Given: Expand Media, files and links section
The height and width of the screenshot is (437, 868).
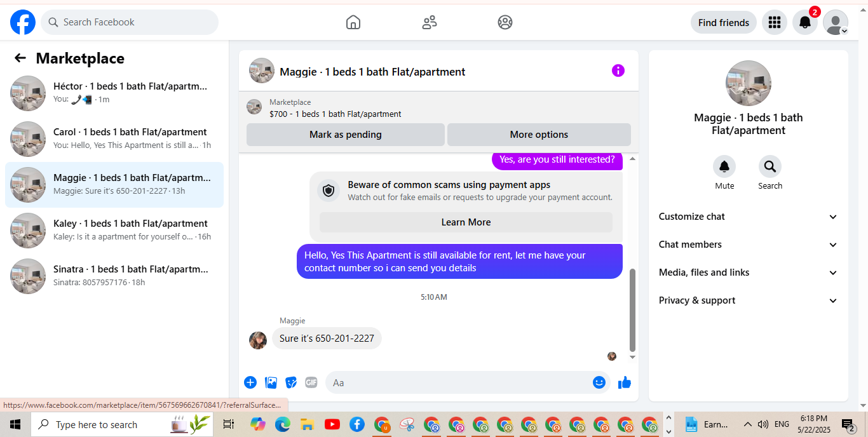Looking at the screenshot, I should click(749, 272).
